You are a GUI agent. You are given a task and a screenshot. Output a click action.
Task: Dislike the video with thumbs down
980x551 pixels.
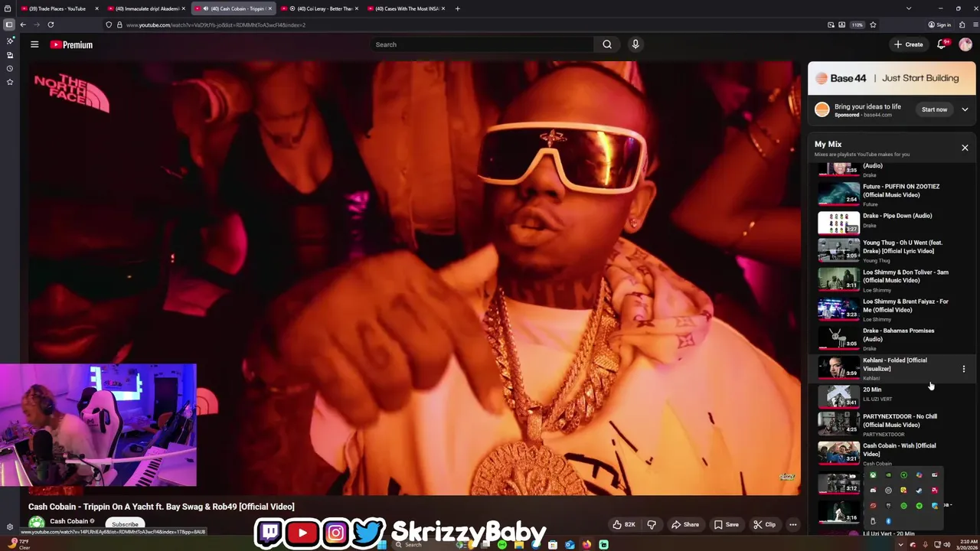tap(652, 524)
